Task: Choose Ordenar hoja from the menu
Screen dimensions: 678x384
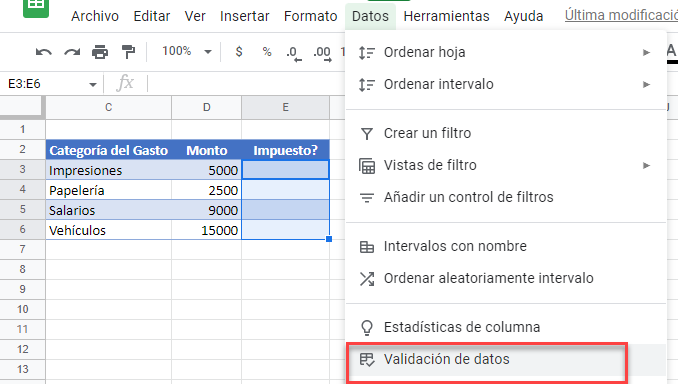Action: tap(506, 52)
